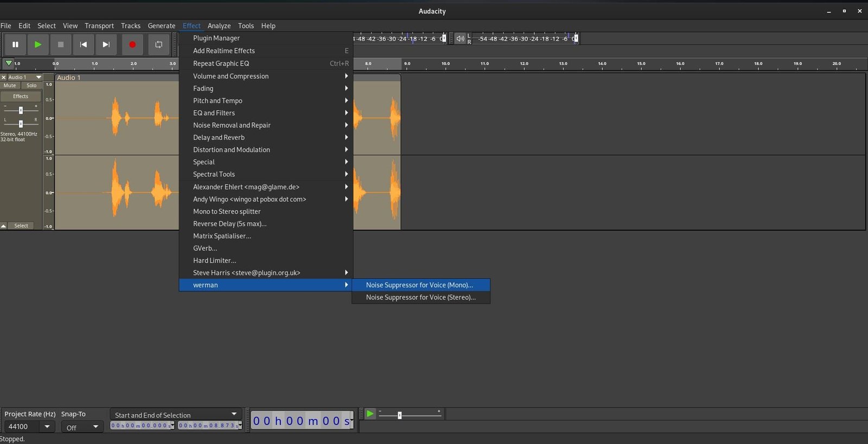Image resolution: width=868 pixels, height=444 pixels.
Task: Expand the EQ and Filters submenu
Action: tap(266, 113)
